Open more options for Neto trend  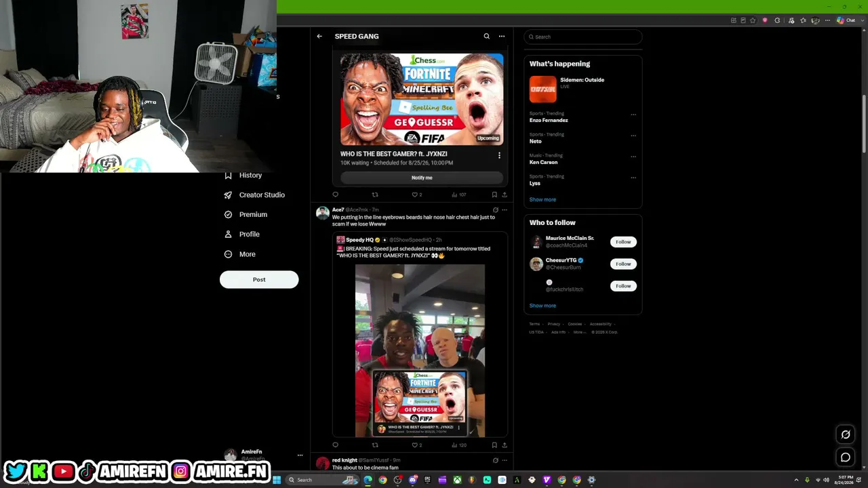(x=633, y=136)
